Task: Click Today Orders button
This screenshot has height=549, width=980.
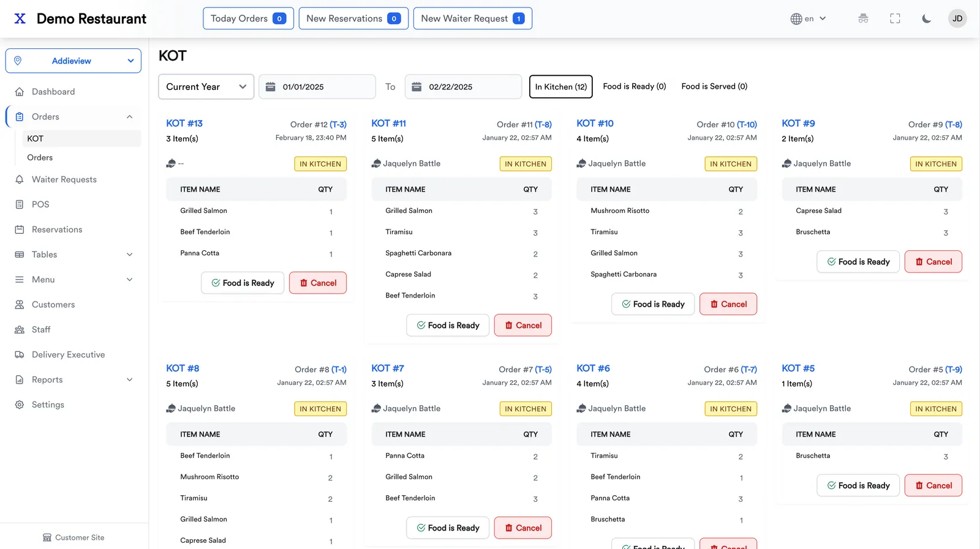Action: click(248, 18)
